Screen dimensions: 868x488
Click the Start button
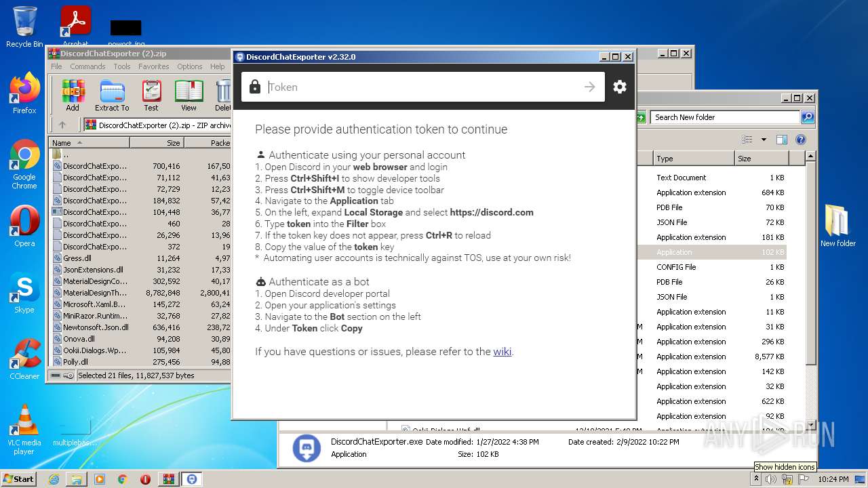pos(19,479)
